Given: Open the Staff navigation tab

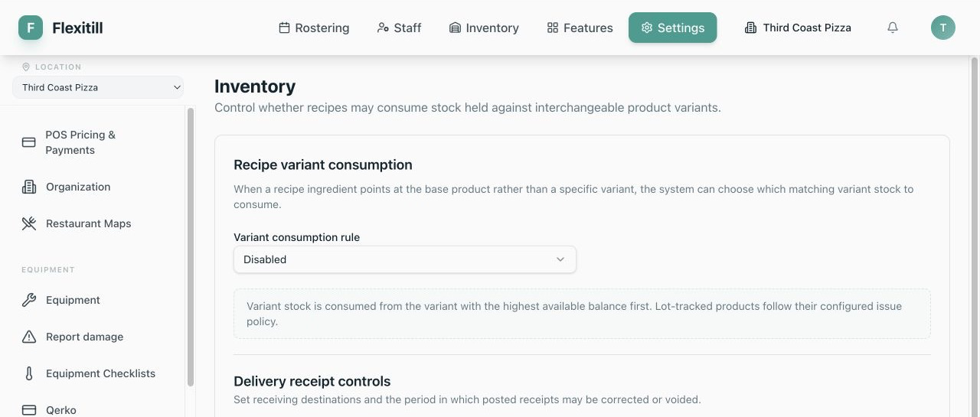Looking at the screenshot, I should (399, 28).
